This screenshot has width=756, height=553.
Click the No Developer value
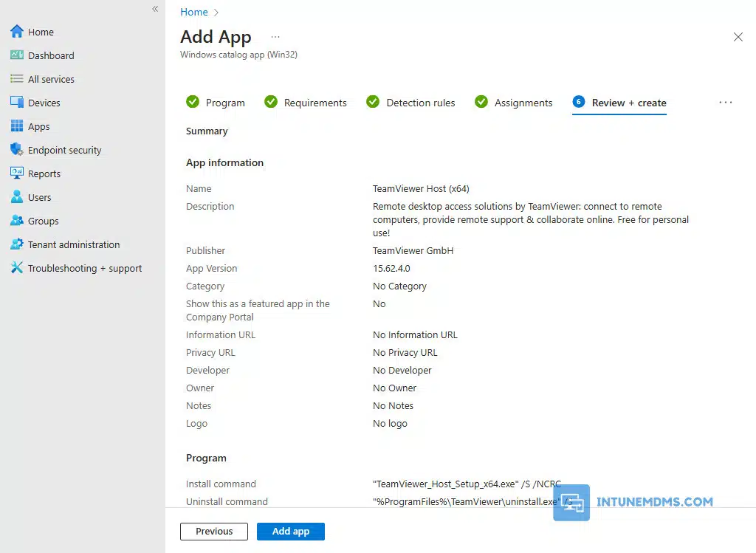pyautogui.click(x=402, y=371)
